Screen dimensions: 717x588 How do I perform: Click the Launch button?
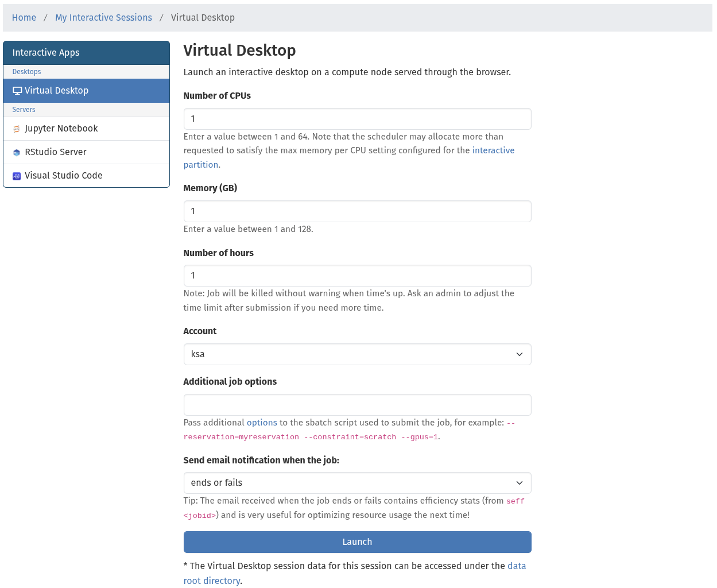357,542
